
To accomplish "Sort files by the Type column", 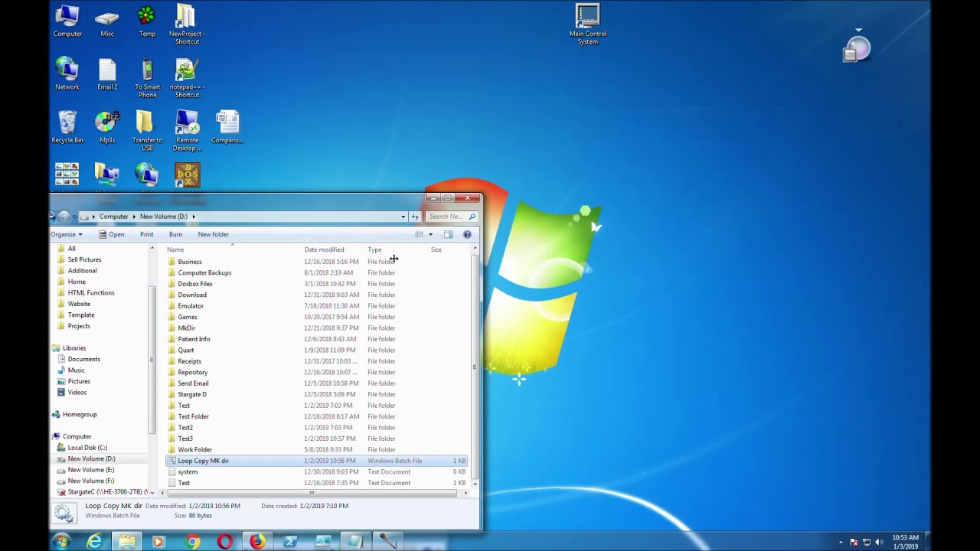I will pyautogui.click(x=397, y=249).
